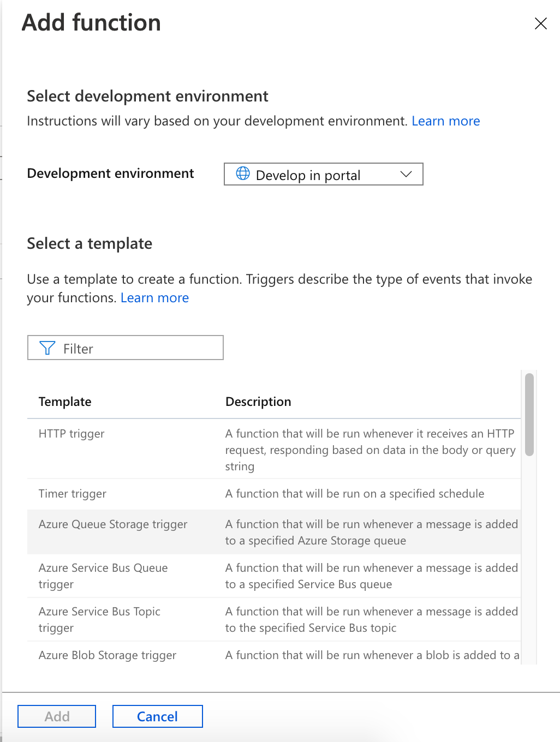560x742 pixels.
Task: Select the Timer trigger template
Action: click(73, 494)
